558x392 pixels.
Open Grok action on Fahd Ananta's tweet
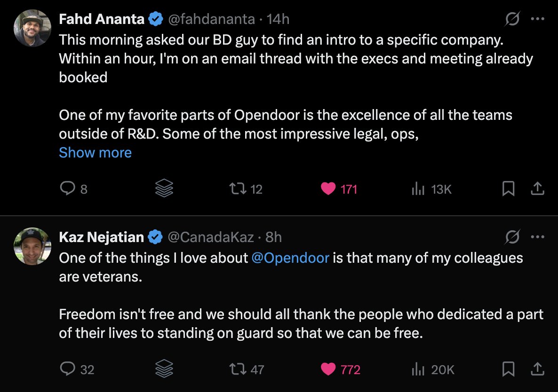pos(512,19)
